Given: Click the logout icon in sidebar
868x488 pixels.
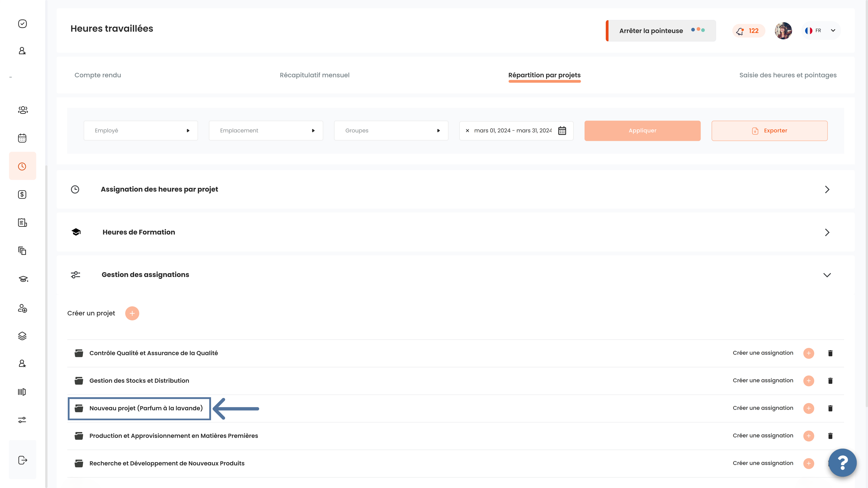Looking at the screenshot, I should point(23,460).
